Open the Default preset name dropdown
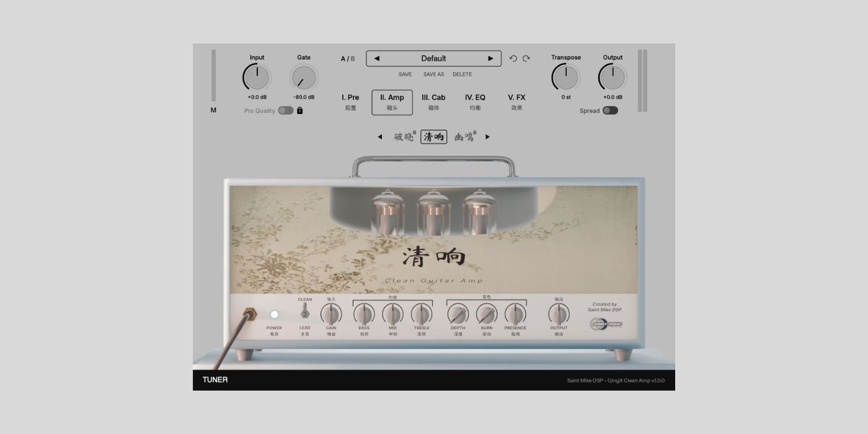868x434 pixels. click(433, 59)
